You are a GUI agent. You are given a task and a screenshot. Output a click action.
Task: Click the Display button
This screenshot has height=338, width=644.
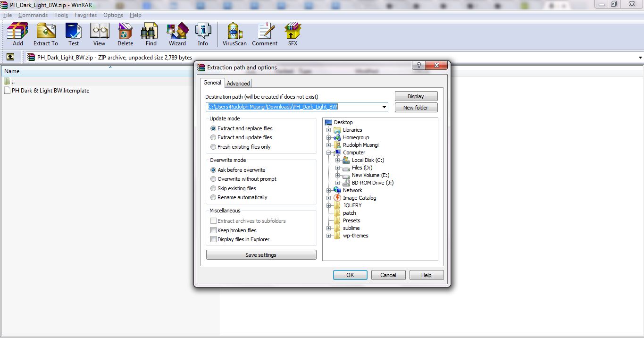point(416,96)
